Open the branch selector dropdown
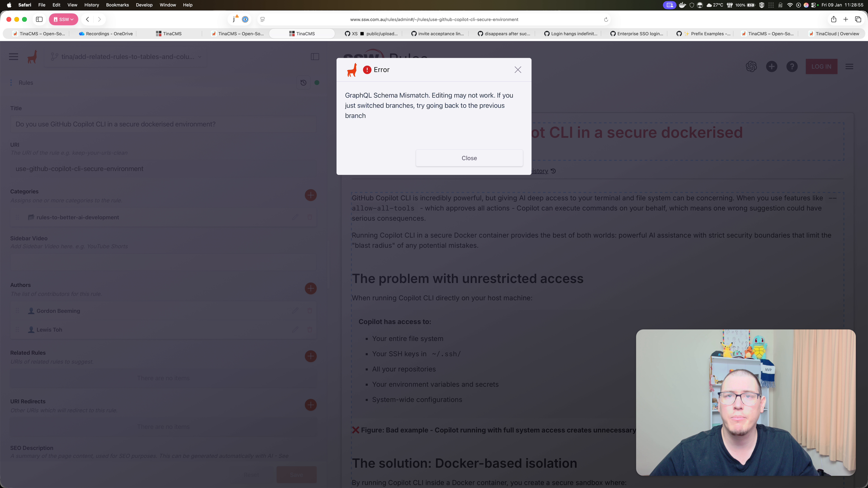868x488 pixels. [x=126, y=56]
